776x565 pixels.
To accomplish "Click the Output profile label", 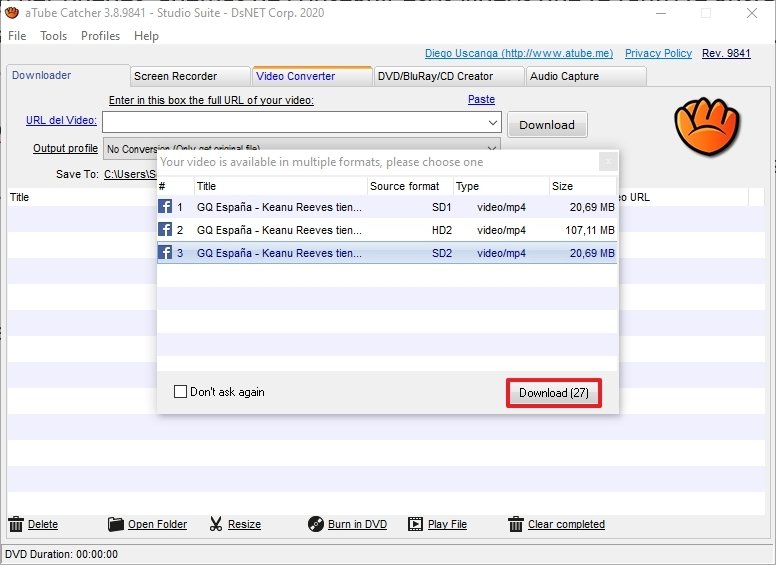I will tap(65, 148).
